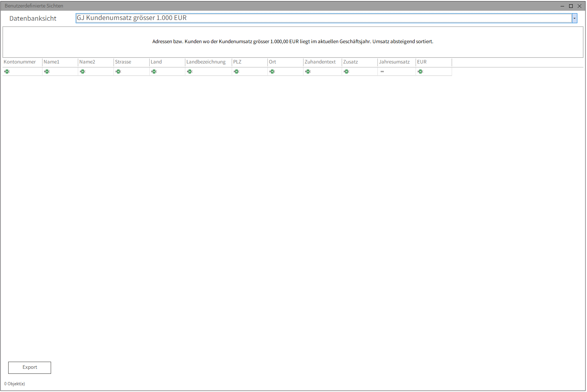The width and height of the screenshot is (587, 392).
Task: Sort by Strasse column header
Action: pos(131,62)
